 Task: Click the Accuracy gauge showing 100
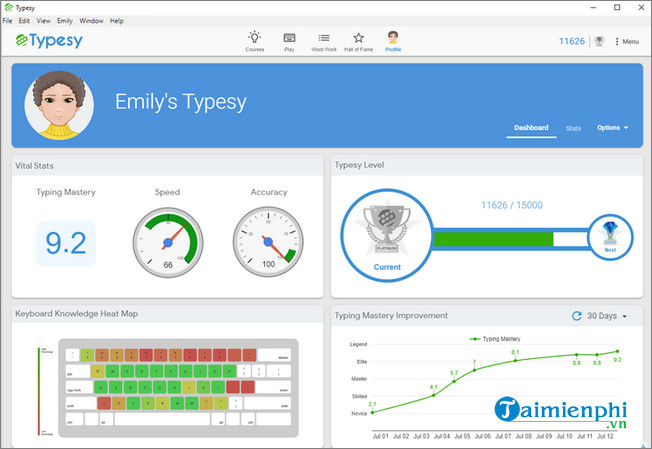(268, 242)
